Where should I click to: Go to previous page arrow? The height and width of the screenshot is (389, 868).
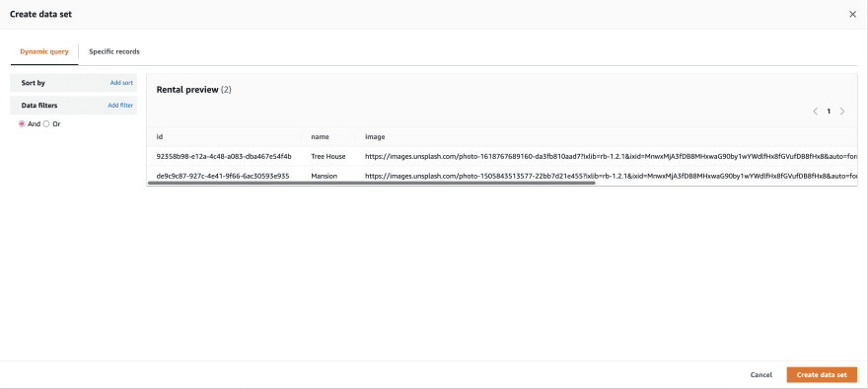tap(816, 112)
